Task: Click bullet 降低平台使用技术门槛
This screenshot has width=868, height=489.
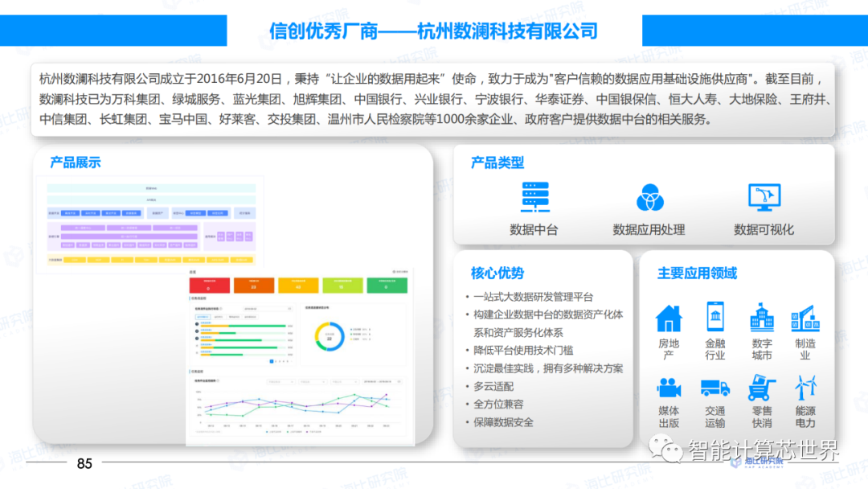Action: pos(523,351)
